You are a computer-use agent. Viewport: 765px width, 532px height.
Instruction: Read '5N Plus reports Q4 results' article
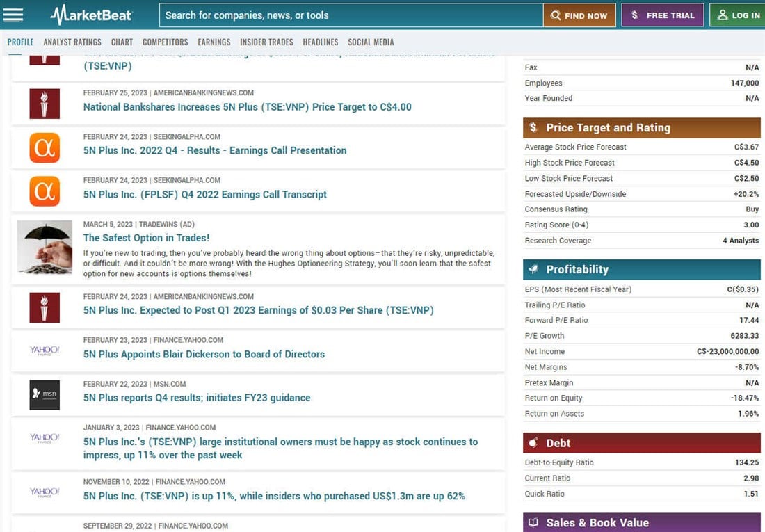coord(197,398)
